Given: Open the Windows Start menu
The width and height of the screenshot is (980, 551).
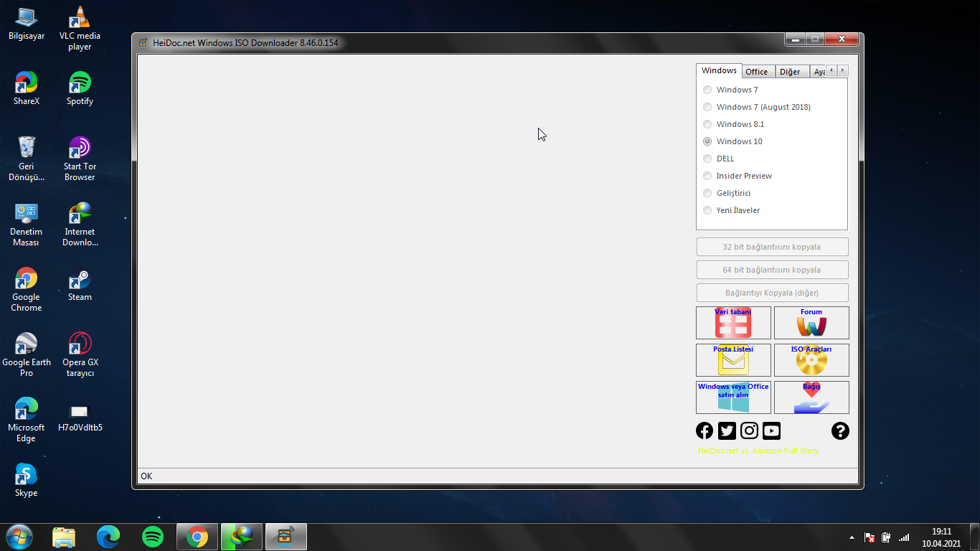Looking at the screenshot, I should pos(19,537).
